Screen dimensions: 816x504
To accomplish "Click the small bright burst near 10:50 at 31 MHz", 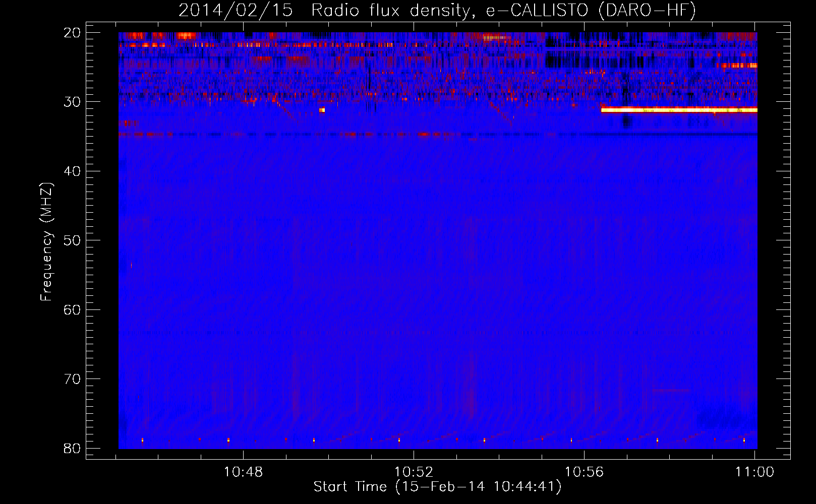I will (322, 110).
